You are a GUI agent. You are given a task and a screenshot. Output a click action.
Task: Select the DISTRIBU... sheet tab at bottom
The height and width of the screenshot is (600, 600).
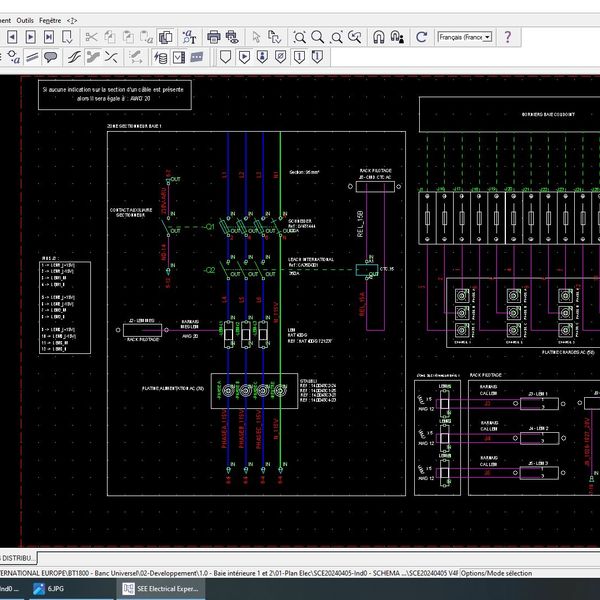click(19, 556)
